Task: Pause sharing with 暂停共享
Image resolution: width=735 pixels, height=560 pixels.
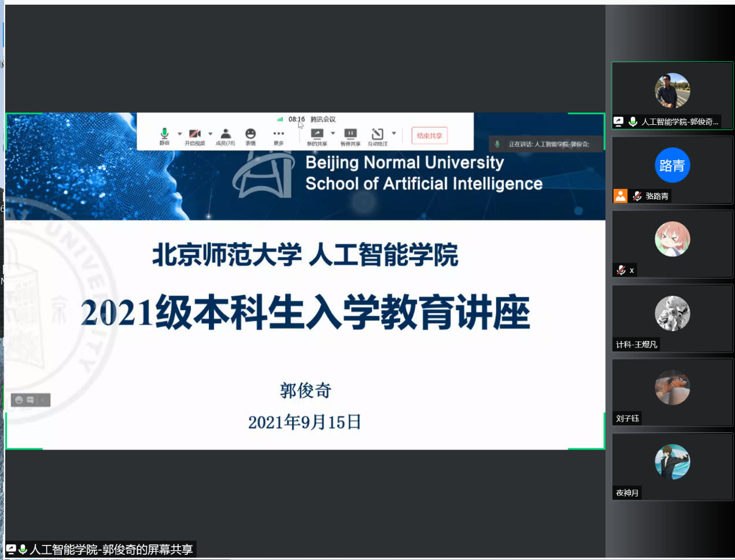Action: 350,136
